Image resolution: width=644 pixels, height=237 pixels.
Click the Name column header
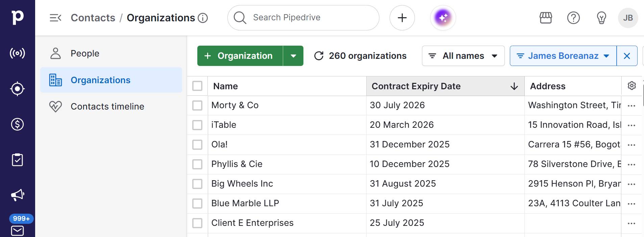point(287,86)
